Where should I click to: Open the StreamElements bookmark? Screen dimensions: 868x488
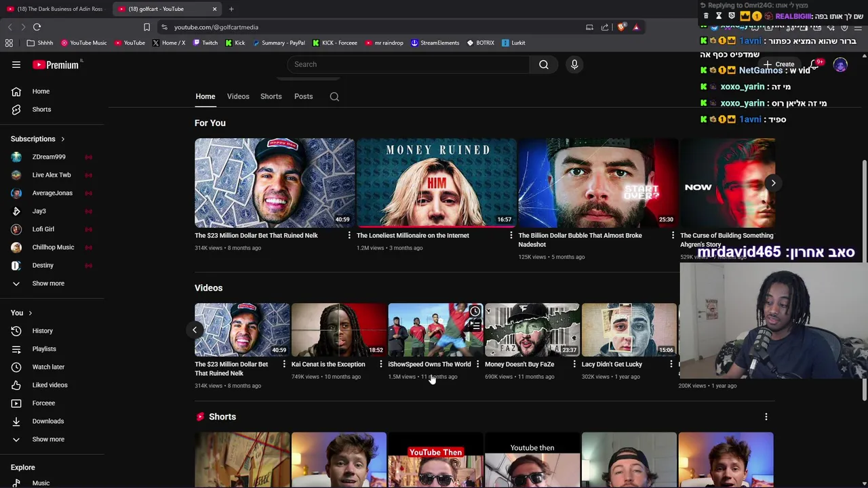[435, 43]
